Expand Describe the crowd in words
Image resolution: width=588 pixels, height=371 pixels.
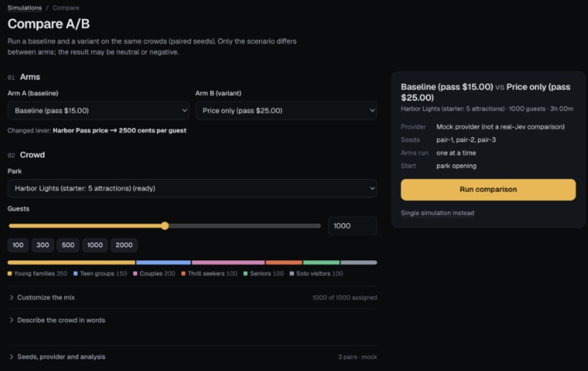point(192,320)
